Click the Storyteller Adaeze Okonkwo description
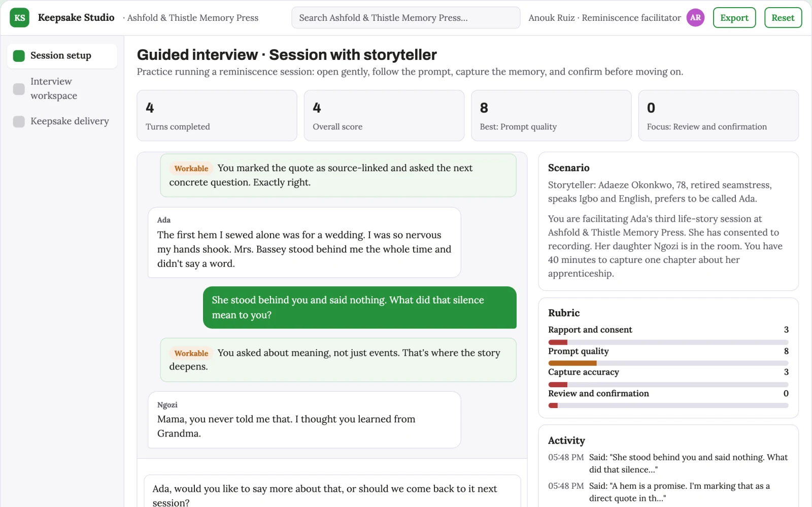Viewport: 812px width, 507px height. tap(660, 192)
